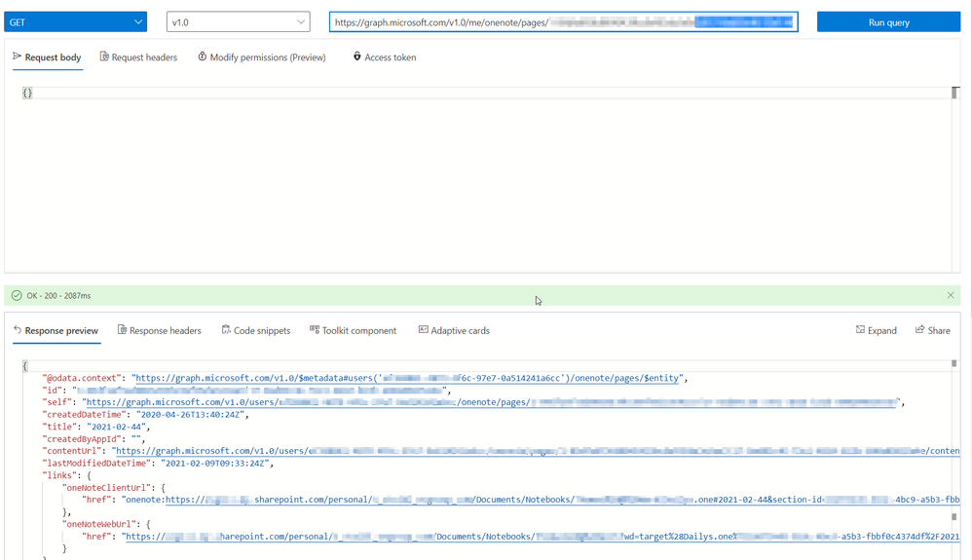Viewport: 972px width, 560px height.
Task: Click the Access token key icon
Action: point(357,56)
